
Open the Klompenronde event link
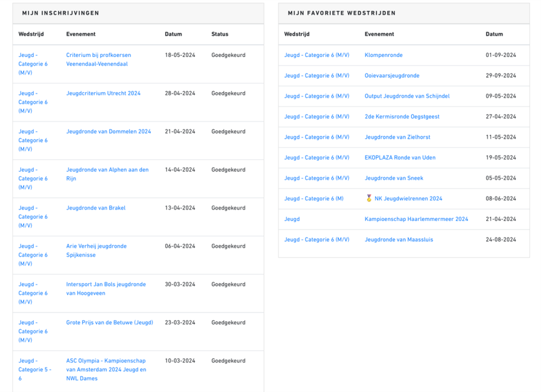383,55
